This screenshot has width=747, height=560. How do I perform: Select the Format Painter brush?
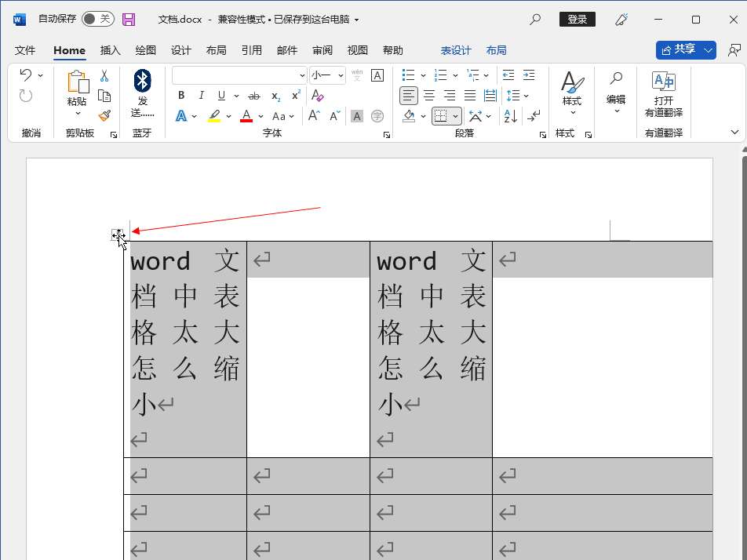pyautogui.click(x=104, y=116)
